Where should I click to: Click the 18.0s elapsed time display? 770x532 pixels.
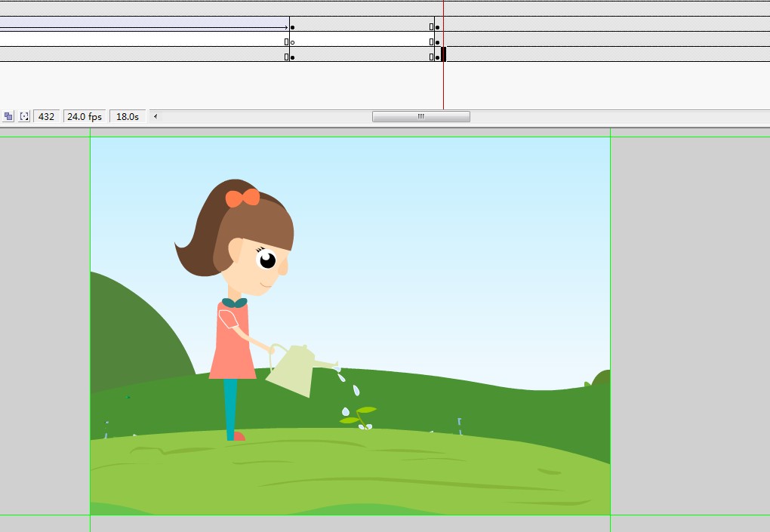coord(126,116)
